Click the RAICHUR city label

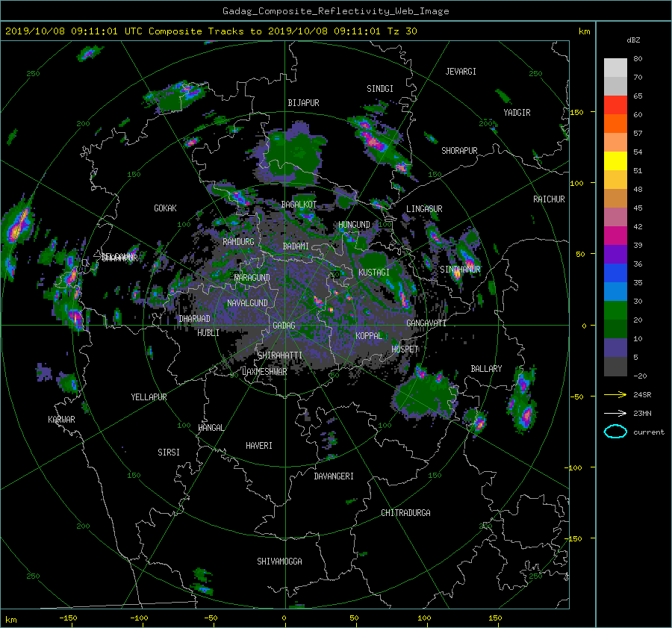[549, 199]
